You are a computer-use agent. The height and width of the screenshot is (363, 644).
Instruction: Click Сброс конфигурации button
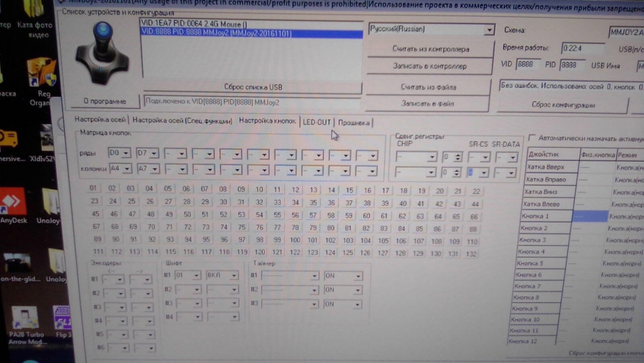point(563,105)
